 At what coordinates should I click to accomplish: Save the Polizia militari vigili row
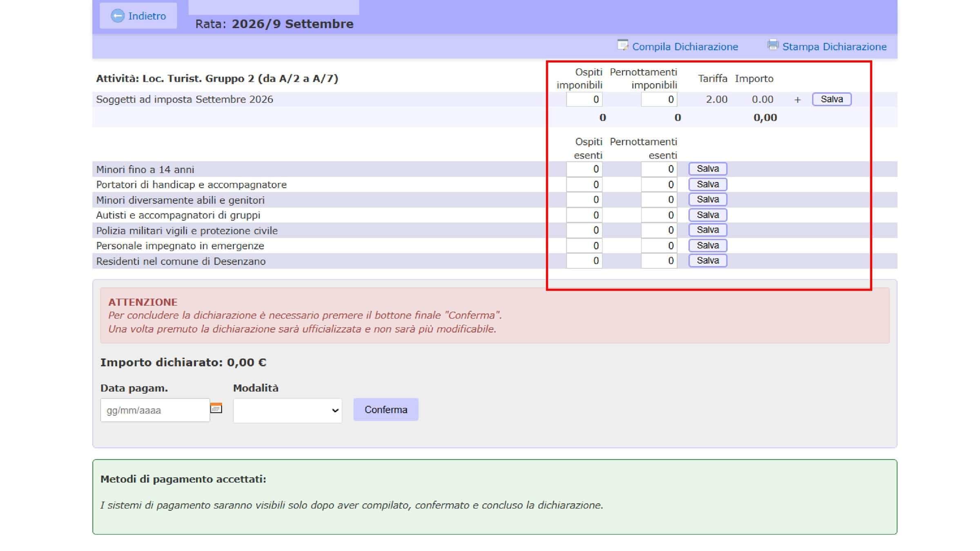pyautogui.click(x=708, y=230)
